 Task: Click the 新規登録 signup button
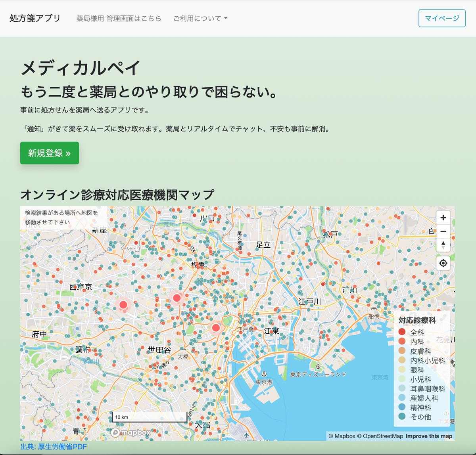click(50, 153)
